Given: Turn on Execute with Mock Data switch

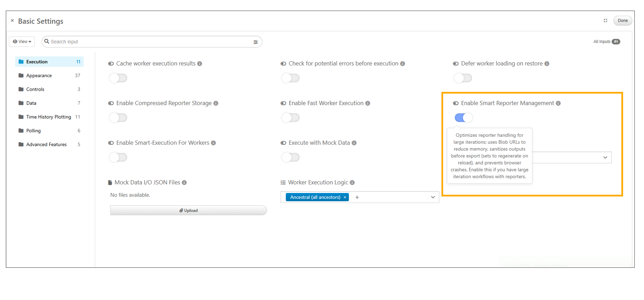Looking at the screenshot, I should [290, 157].
